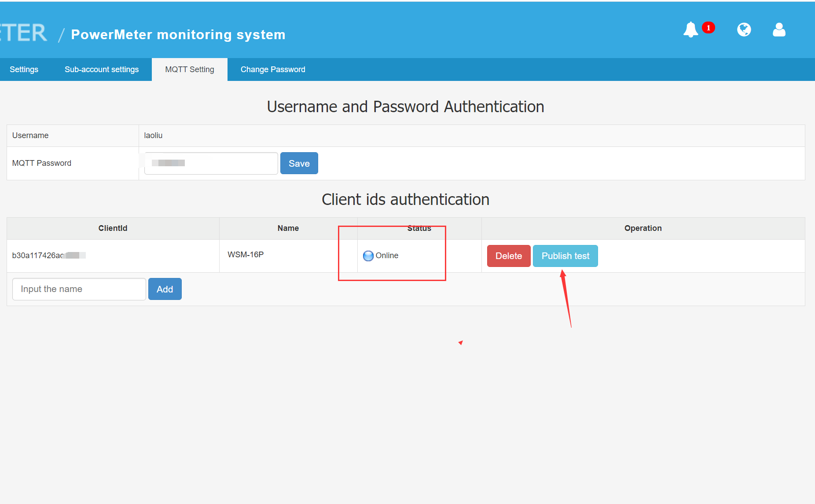This screenshot has height=504, width=815.
Task: Open the Sub-account settings tab
Action: click(102, 69)
